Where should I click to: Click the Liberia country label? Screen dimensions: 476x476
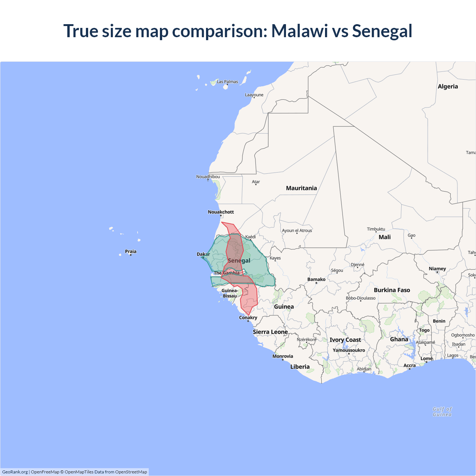[x=300, y=367]
